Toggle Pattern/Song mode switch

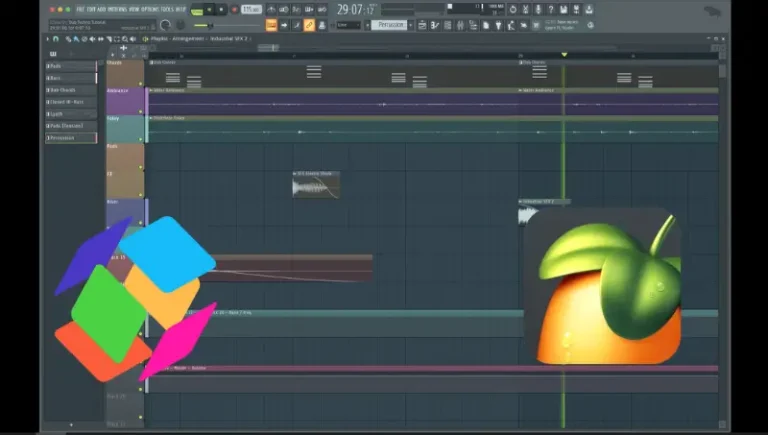point(197,11)
